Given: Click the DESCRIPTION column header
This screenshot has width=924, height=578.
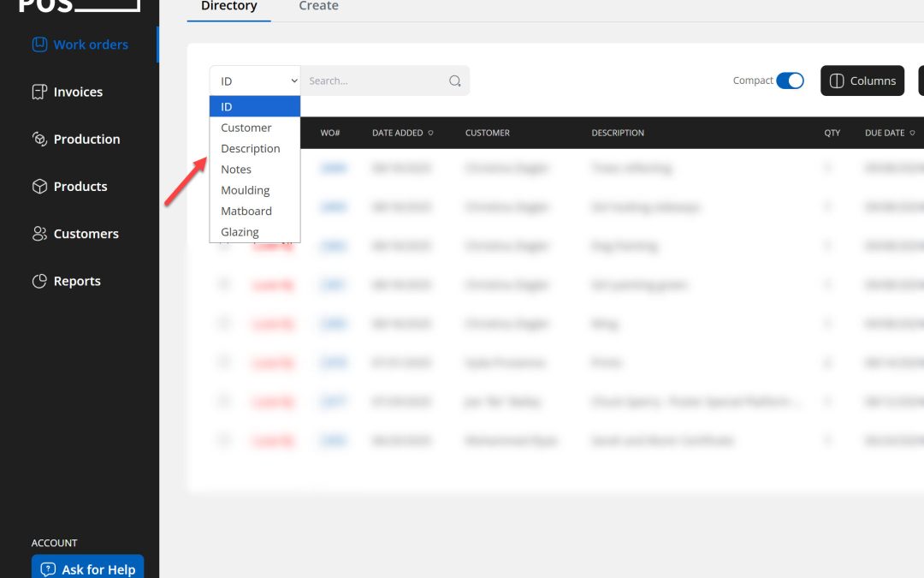Looking at the screenshot, I should pyautogui.click(x=618, y=133).
